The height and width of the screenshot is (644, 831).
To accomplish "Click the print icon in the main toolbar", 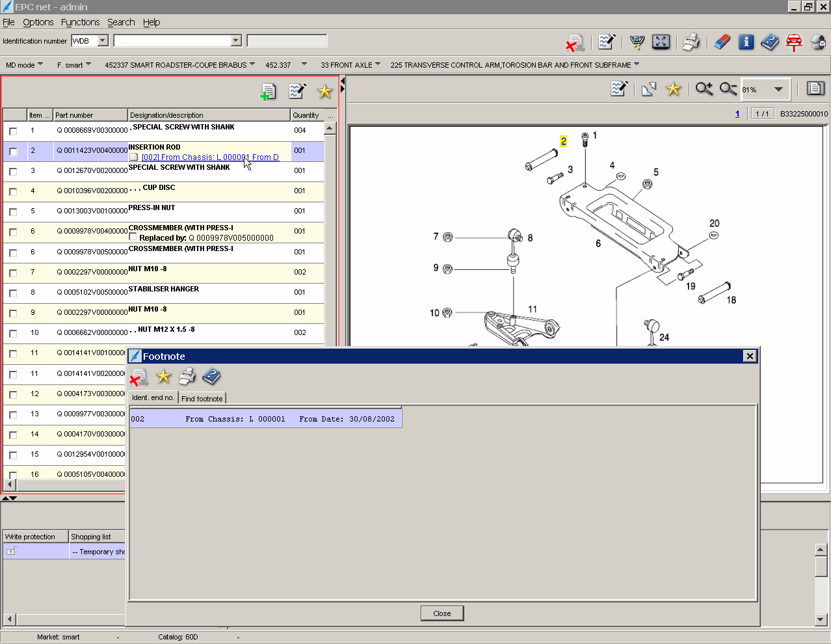I will (691, 42).
